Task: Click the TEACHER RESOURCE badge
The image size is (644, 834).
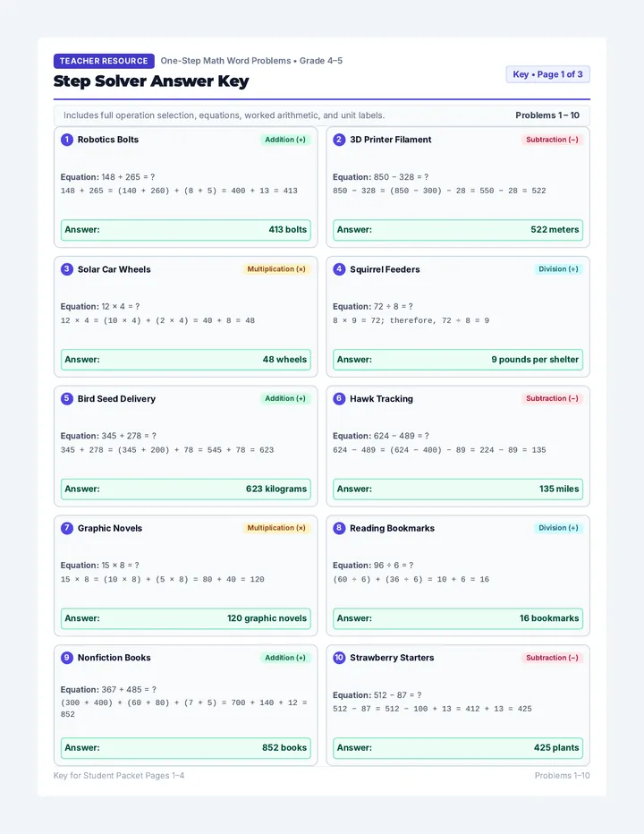Action: click(104, 61)
